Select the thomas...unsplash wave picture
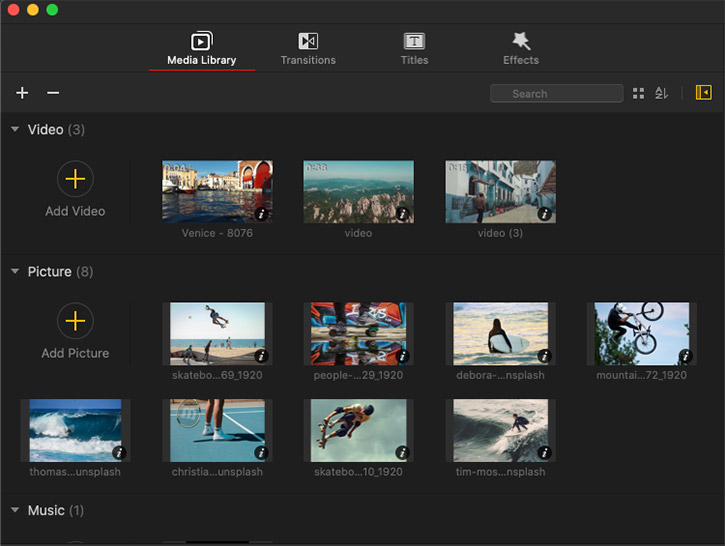This screenshot has width=725, height=546. coord(75,430)
